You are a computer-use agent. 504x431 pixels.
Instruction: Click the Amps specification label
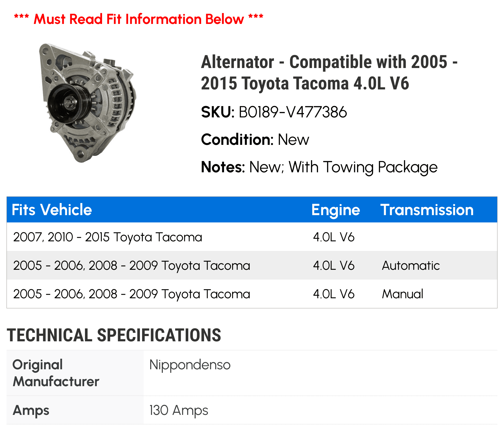point(31,410)
